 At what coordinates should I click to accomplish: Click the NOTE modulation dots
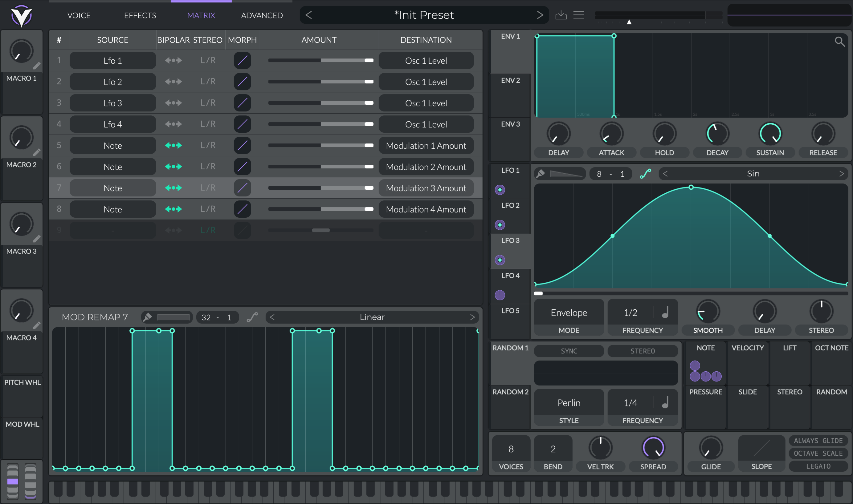705,371
